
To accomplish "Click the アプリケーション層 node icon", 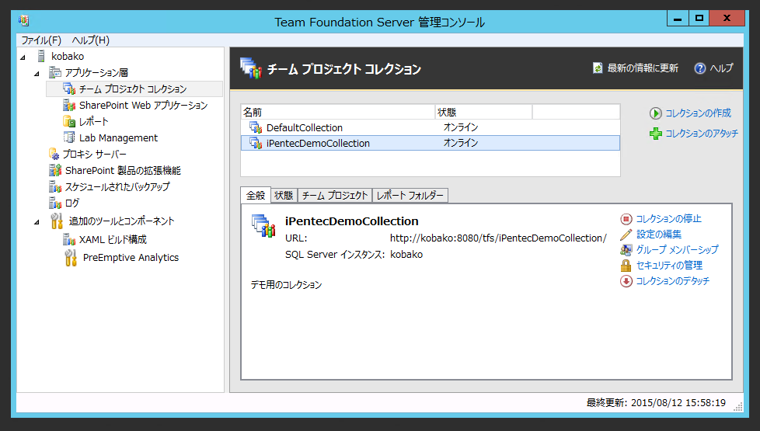I will [55, 73].
